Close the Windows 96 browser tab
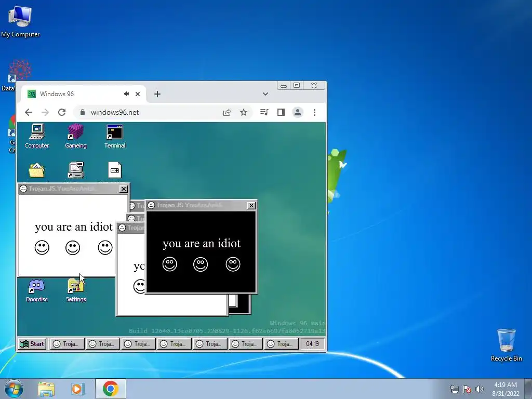Screen dimensions: 532x399 pyautogui.click(x=137, y=94)
